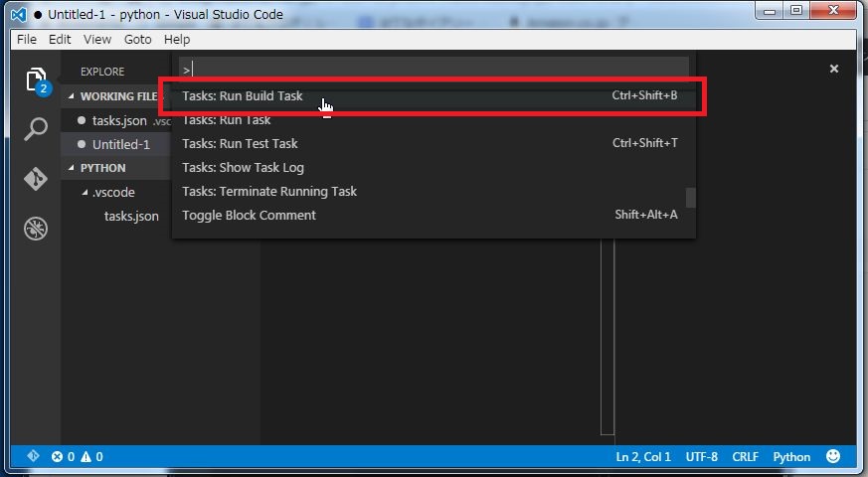
Task: Open the Help menu
Action: coord(177,40)
